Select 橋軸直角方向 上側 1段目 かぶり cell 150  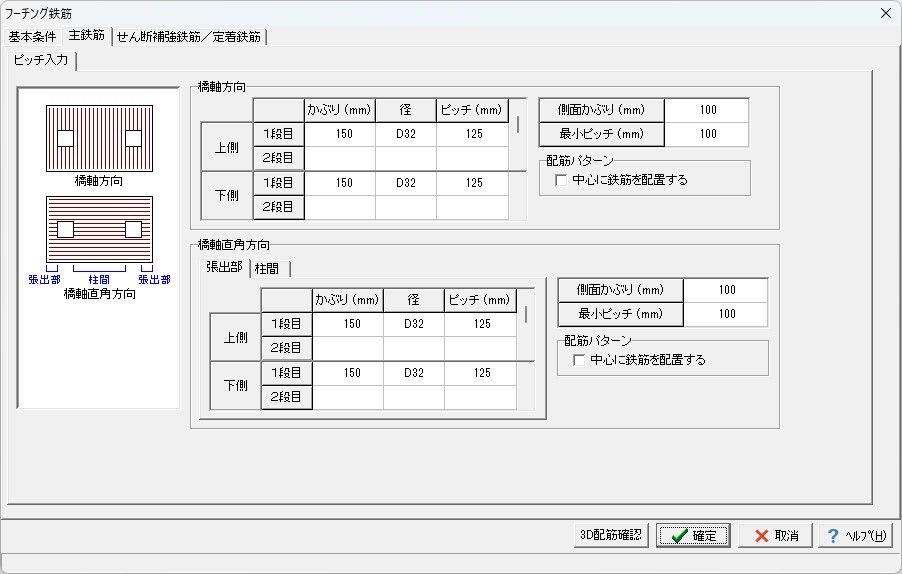tap(348, 324)
